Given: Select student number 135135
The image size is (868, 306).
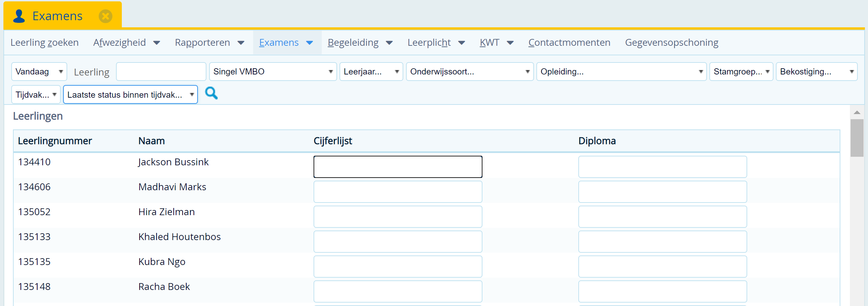Looking at the screenshot, I should [x=34, y=262].
